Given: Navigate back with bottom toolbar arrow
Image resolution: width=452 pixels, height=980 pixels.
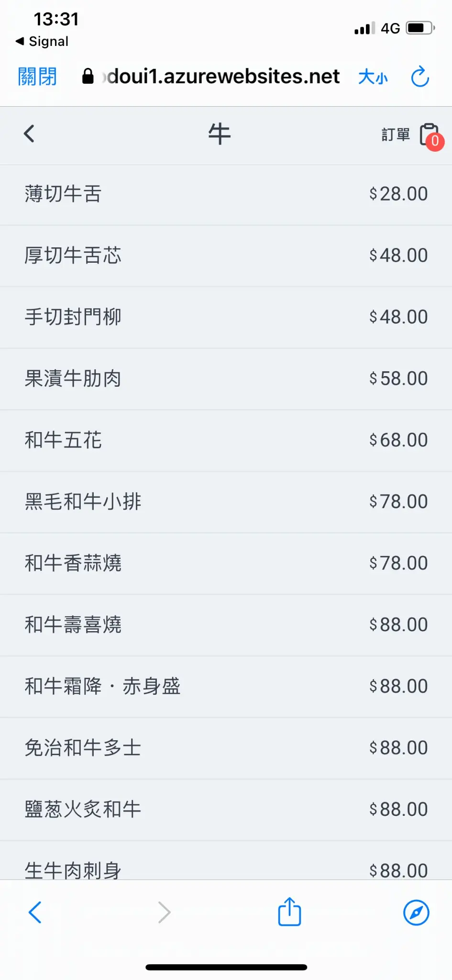Looking at the screenshot, I should pos(35,912).
